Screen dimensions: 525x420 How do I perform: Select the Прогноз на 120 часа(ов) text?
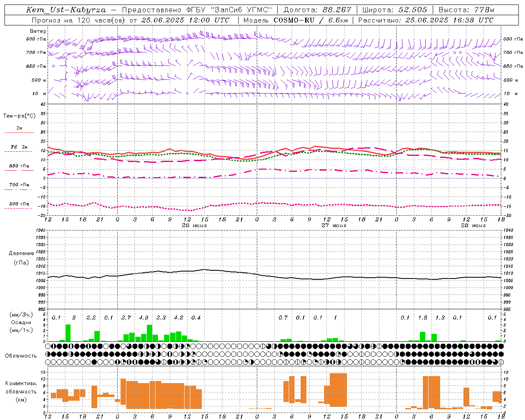(x=79, y=20)
